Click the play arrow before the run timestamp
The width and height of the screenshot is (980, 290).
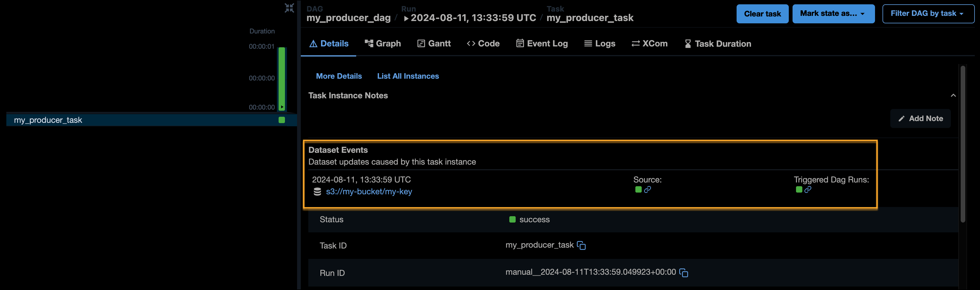point(407,18)
